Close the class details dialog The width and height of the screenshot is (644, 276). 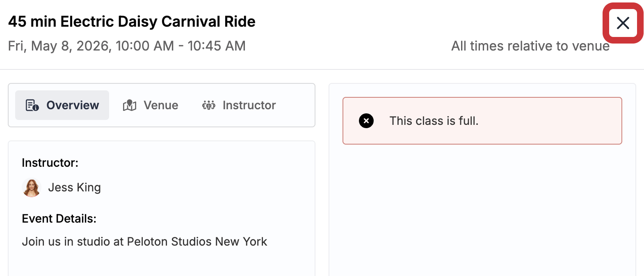click(x=623, y=23)
